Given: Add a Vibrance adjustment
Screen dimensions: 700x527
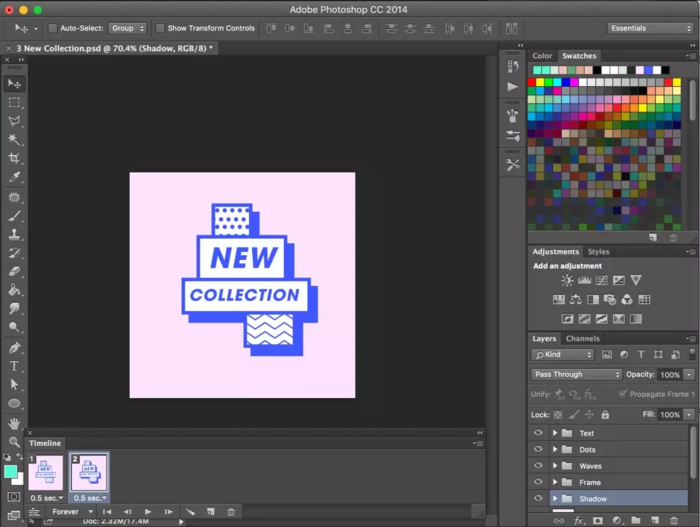Looking at the screenshot, I should 636,280.
